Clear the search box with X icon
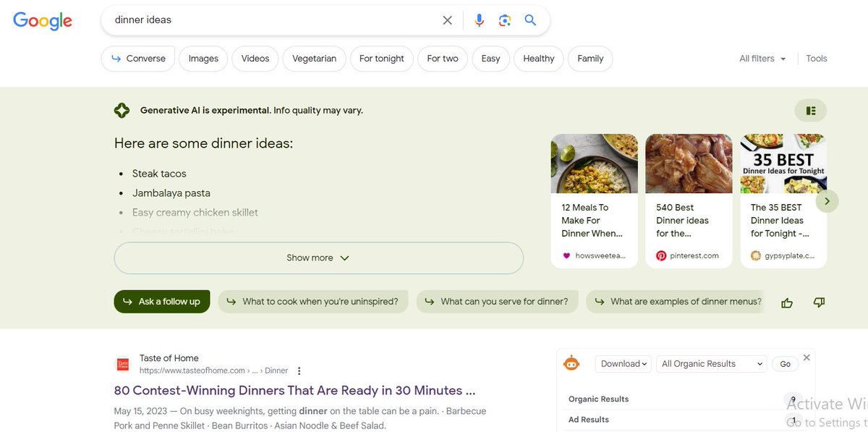Image resolution: width=868 pixels, height=432 pixels. [447, 20]
